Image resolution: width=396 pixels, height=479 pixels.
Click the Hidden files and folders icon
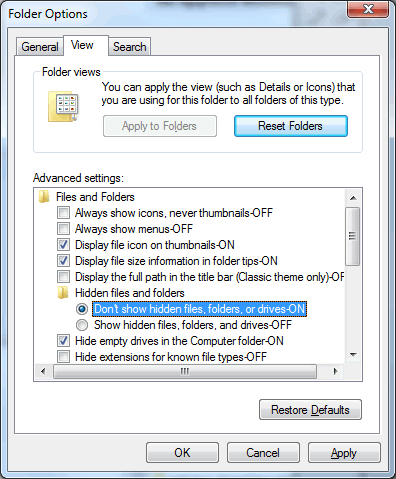(63, 293)
